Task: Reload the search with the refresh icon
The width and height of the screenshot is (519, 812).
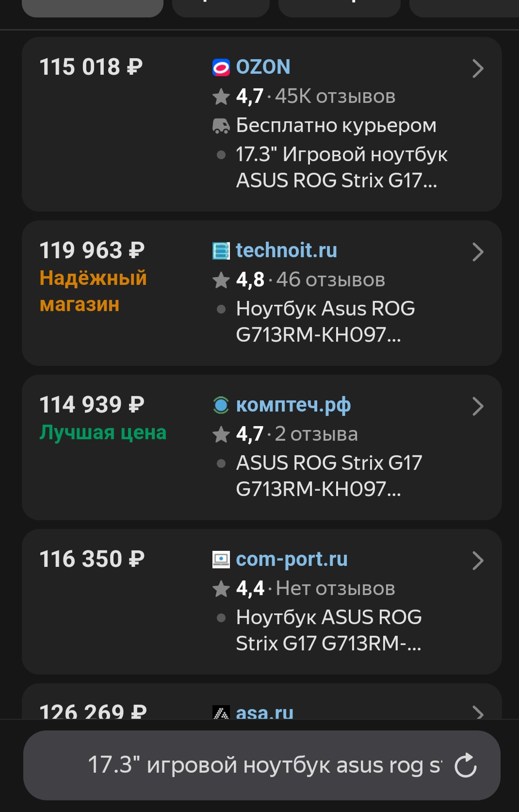Action: tap(466, 765)
